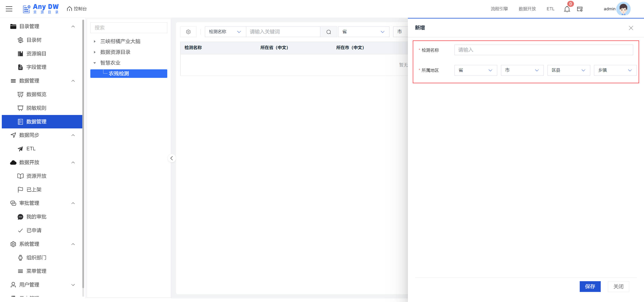The height and width of the screenshot is (302, 644).
Task: Go to 控制台 home icon
Action: point(70,9)
